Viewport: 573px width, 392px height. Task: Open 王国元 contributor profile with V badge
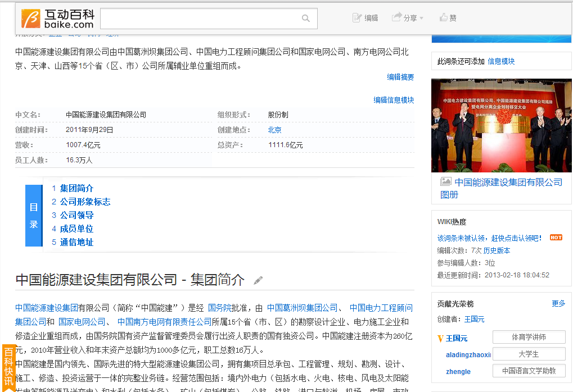click(457, 338)
